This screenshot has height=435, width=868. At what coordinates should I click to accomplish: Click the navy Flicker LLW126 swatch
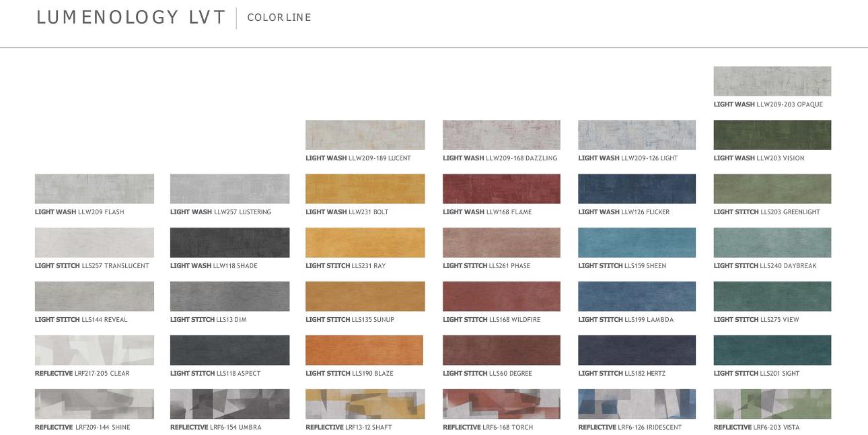pos(637,189)
